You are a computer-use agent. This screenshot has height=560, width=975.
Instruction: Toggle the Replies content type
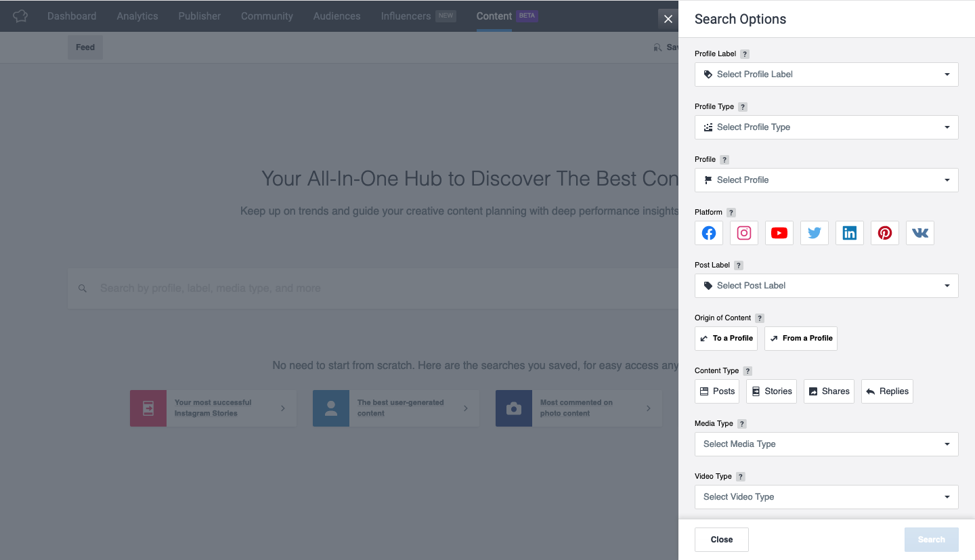pos(887,391)
